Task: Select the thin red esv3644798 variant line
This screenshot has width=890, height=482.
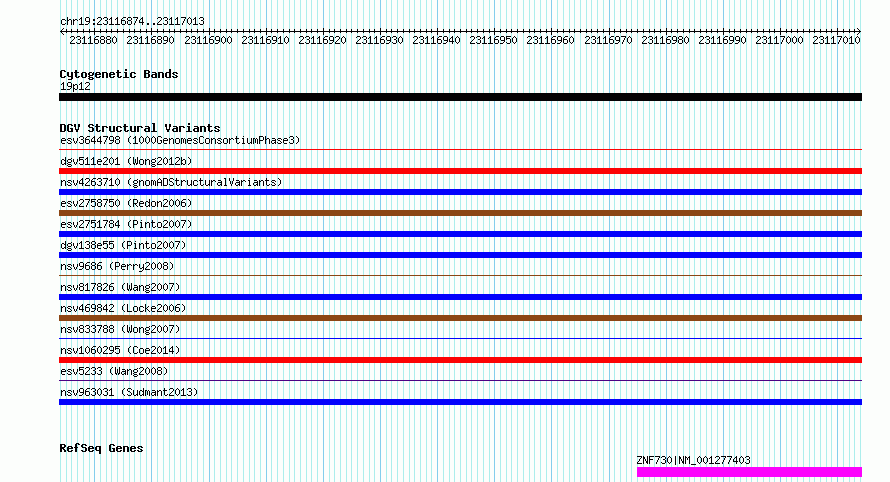Action: click(x=460, y=149)
